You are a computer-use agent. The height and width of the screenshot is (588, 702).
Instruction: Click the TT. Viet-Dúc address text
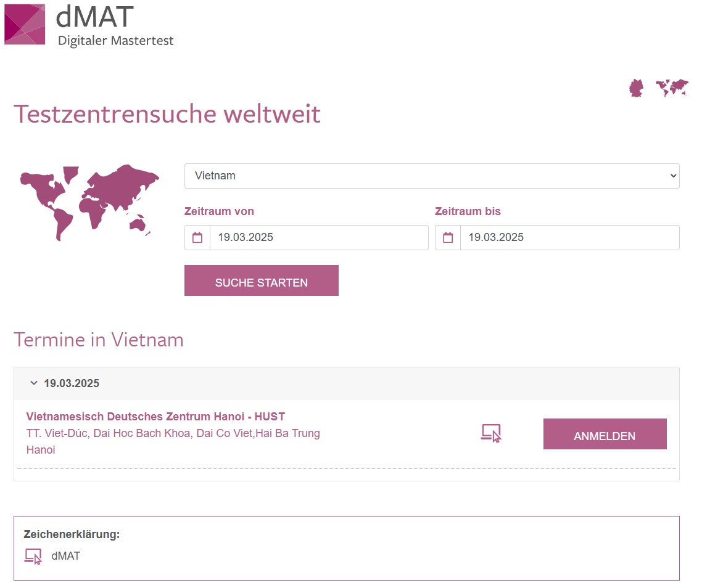point(173,433)
